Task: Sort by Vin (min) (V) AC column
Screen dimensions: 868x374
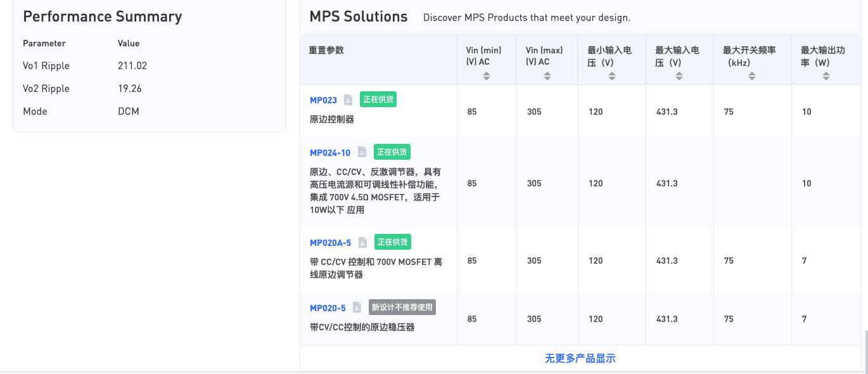Action: point(487,76)
